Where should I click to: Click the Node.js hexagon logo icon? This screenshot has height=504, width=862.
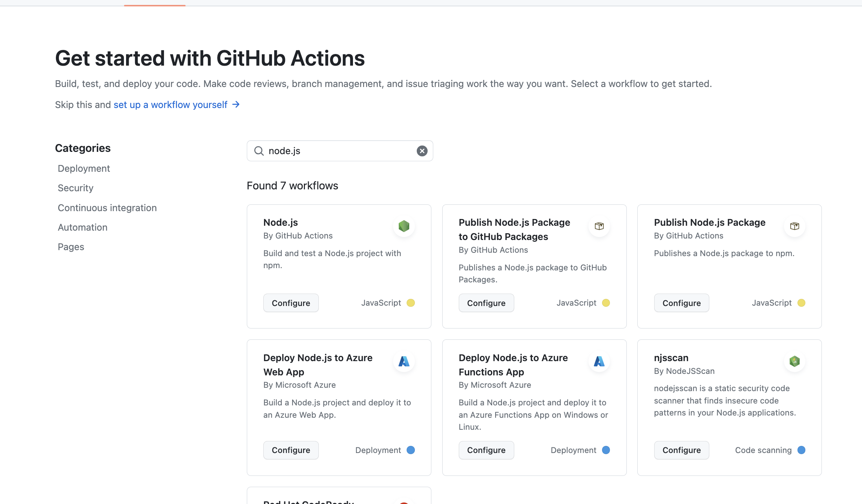(x=404, y=226)
